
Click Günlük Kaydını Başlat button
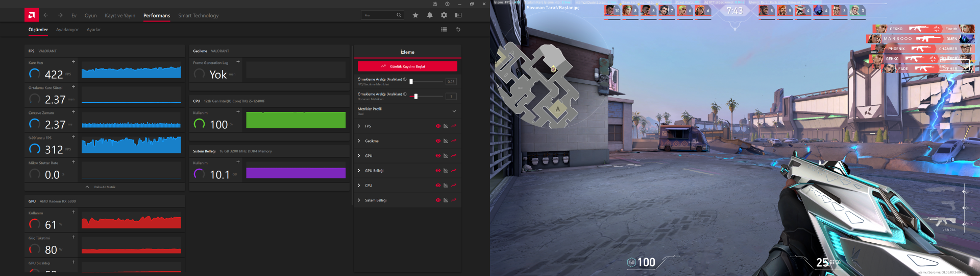[x=407, y=66]
